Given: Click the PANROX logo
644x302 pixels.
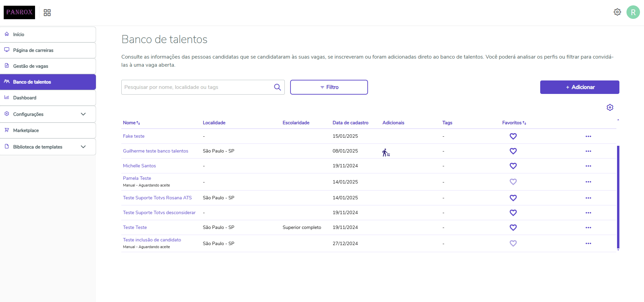Looking at the screenshot, I should tap(19, 12).
